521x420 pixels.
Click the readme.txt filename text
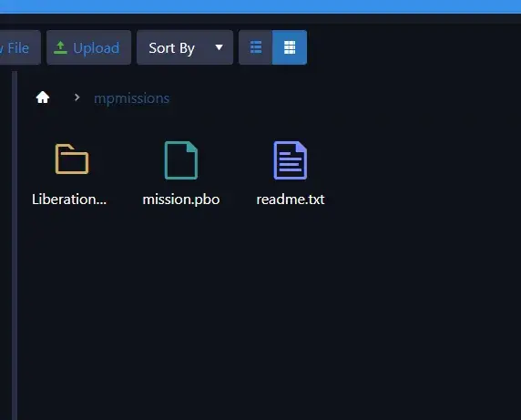pyautogui.click(x=291, y=200)
